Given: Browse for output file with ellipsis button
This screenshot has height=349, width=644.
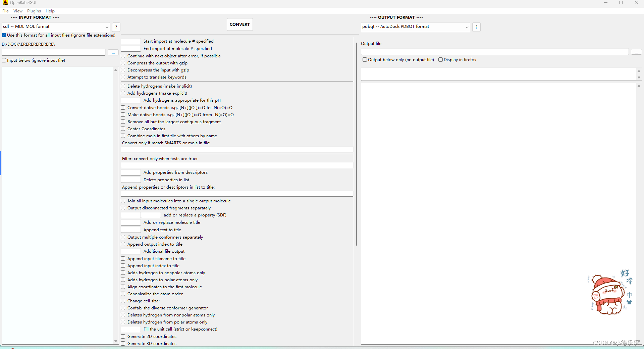Looking at the screenshot, I should (x=636, y=52).
